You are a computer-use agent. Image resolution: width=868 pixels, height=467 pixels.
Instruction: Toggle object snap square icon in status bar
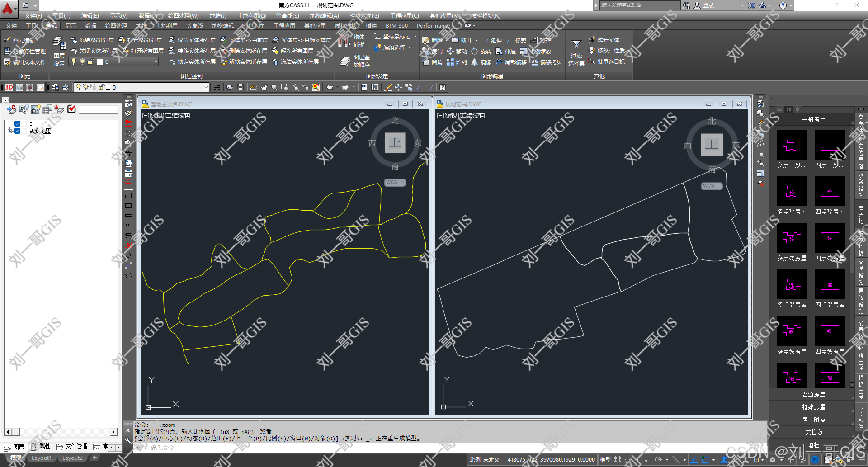tap(705, 460)
